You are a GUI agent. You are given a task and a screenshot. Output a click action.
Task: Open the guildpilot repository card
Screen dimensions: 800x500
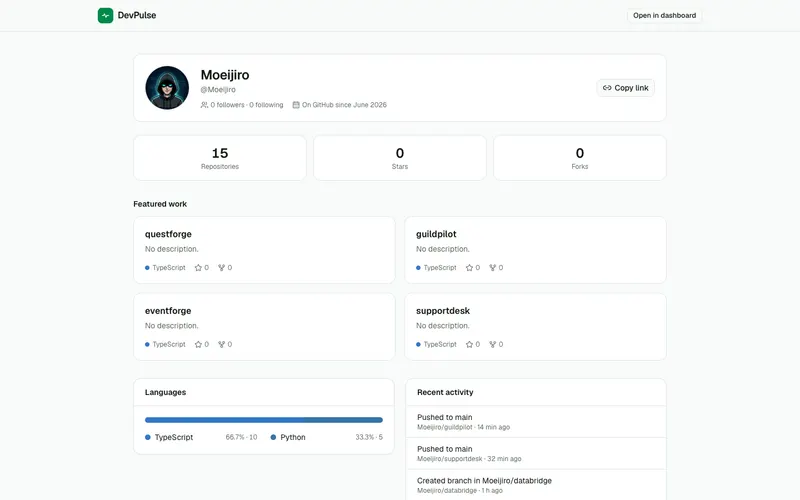click(x=535, y=250)
